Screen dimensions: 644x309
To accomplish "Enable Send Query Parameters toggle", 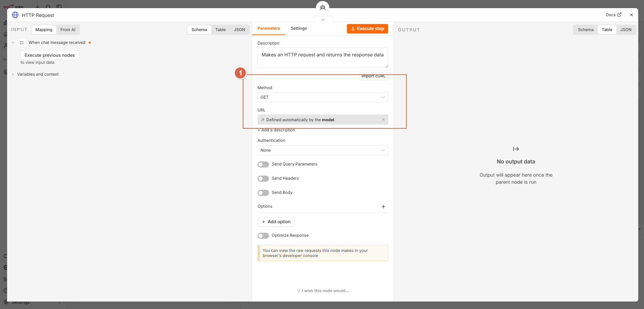I will coord(263,164).
